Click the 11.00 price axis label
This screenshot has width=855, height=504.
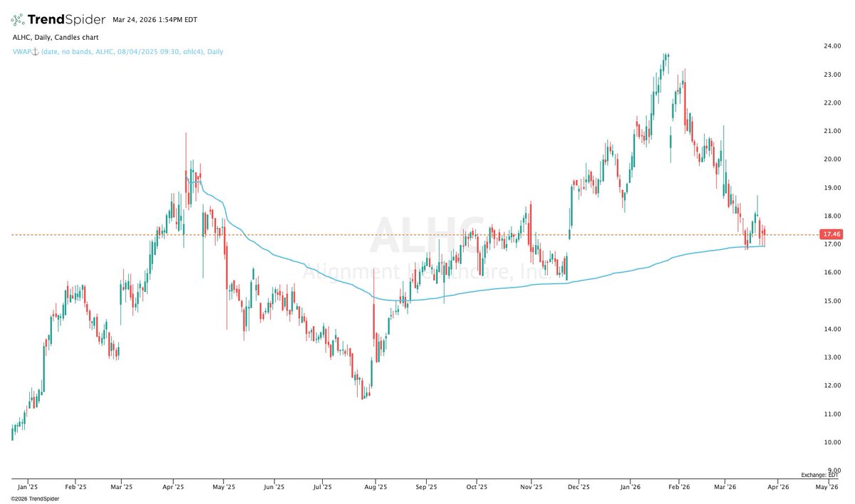click(832, 414)
